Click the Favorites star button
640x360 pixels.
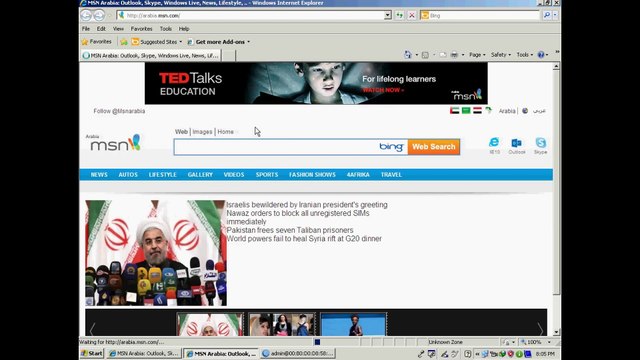(96, 42)
